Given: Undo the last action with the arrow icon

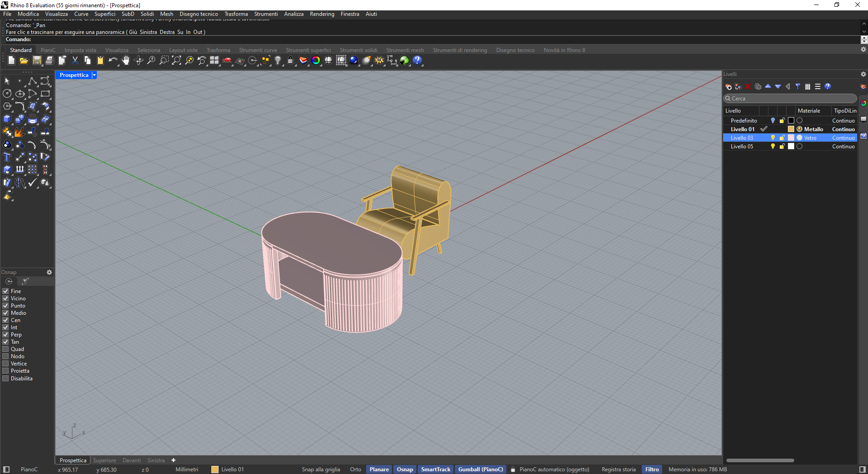Looking at the screenshot, I should (x=113, y=60).
